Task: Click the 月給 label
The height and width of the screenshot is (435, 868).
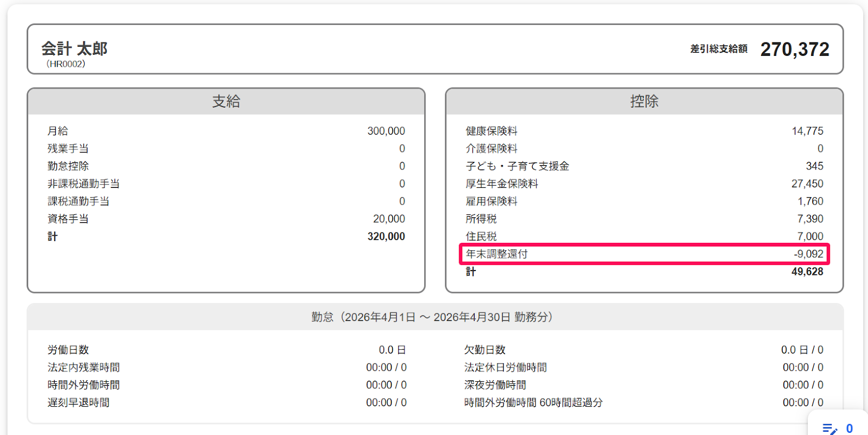Action: click(x=58, y=131)
